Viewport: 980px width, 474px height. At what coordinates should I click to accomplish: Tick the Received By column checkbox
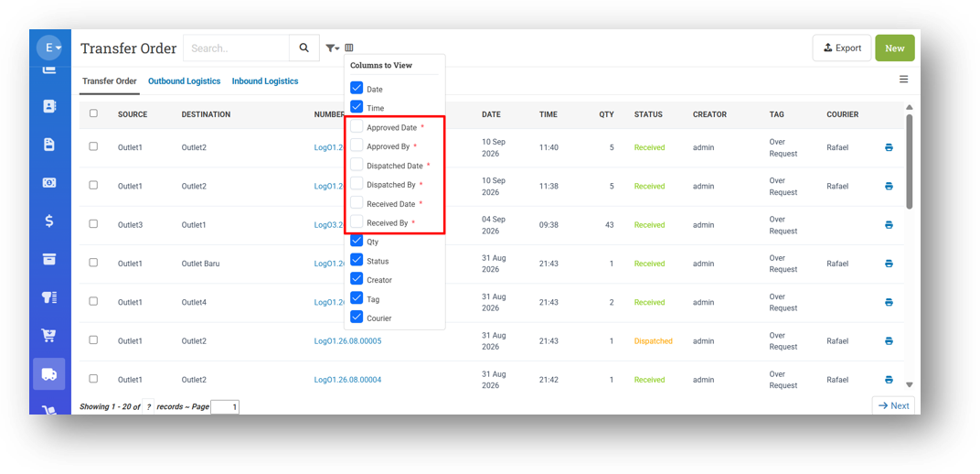coord(357,221)
